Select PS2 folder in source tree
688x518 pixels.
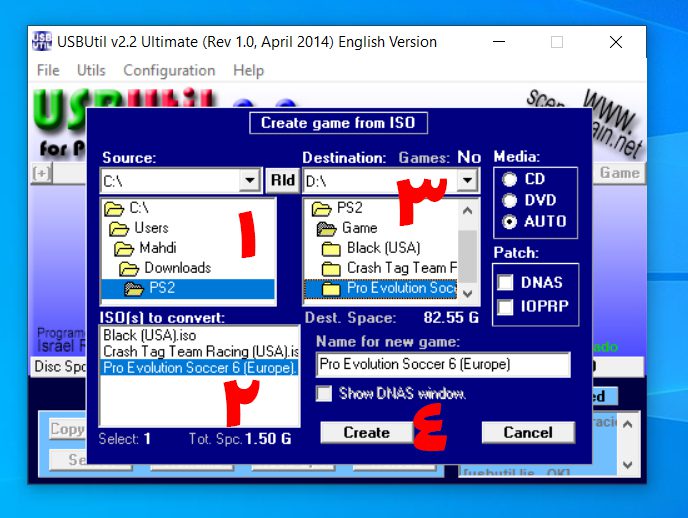188,289
